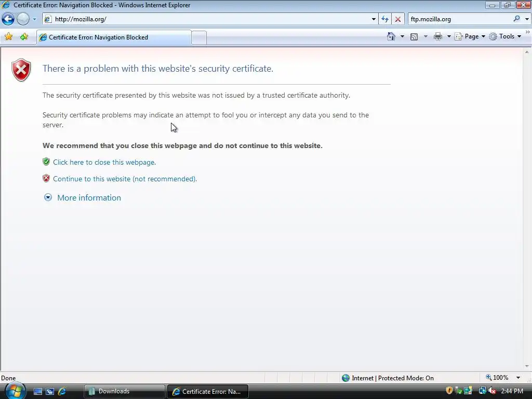Click the security shield tray icon

[449, 391]
